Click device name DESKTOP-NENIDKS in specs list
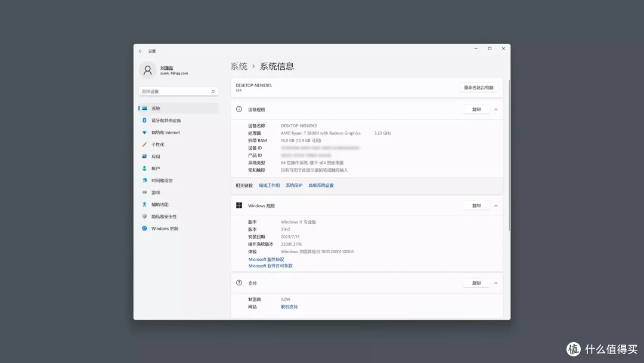The height and width of the screenshot is (363, 644). (299, 126)
